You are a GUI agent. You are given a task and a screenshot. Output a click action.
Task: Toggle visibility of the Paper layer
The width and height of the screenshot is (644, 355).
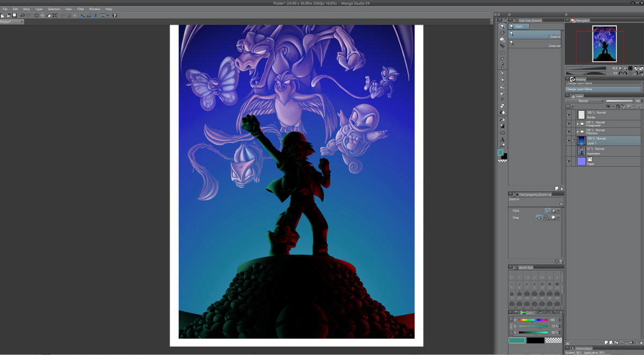(569, 161)
